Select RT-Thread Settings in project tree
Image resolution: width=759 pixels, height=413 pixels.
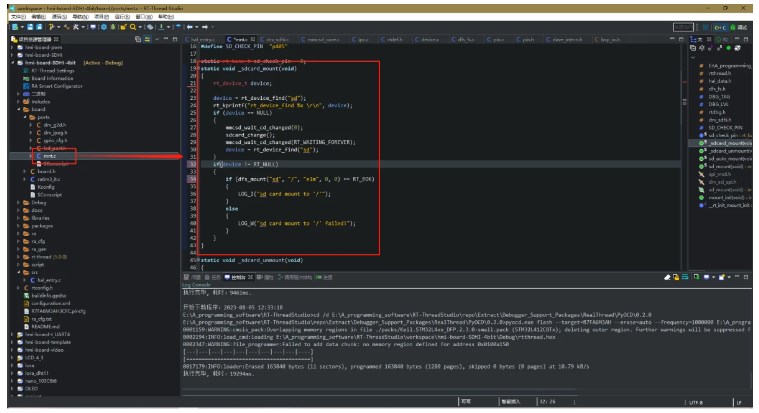[53, 71]
